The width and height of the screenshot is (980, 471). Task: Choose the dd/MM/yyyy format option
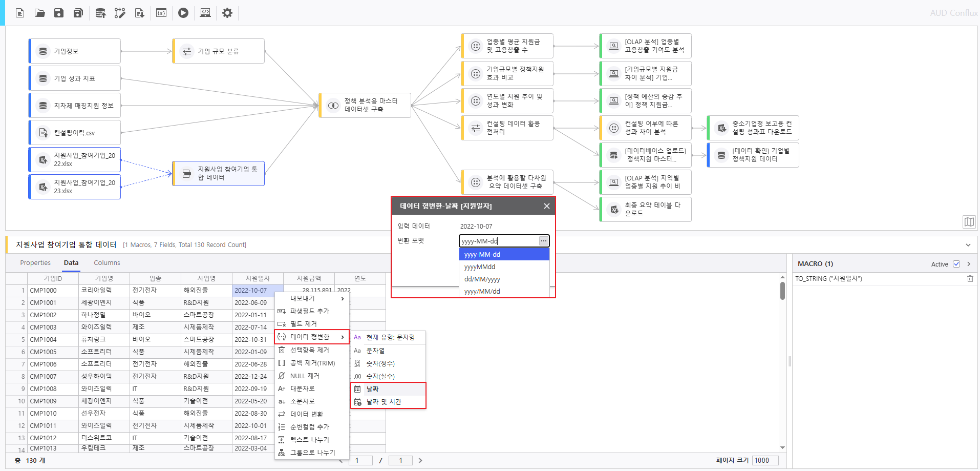tap(482, 279)
